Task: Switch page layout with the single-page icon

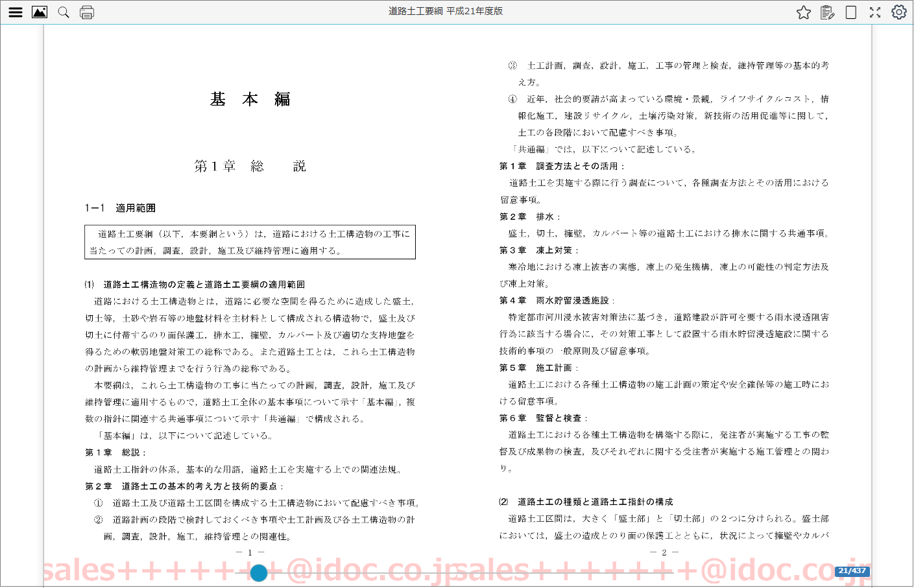Action: click(851, 12)
